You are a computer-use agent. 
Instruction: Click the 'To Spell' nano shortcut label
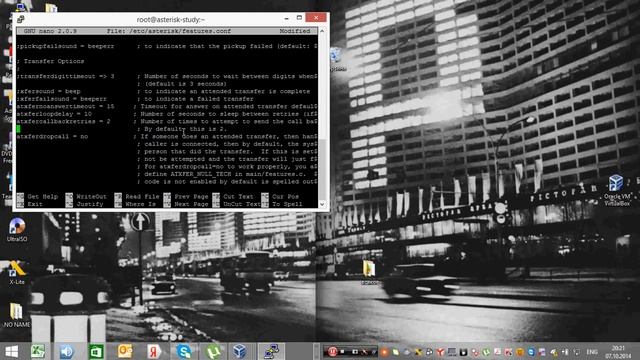[x=287, y=204]
